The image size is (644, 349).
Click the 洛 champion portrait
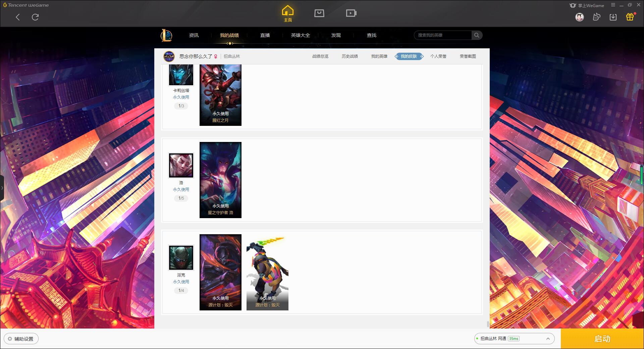[x=181, y=165]
